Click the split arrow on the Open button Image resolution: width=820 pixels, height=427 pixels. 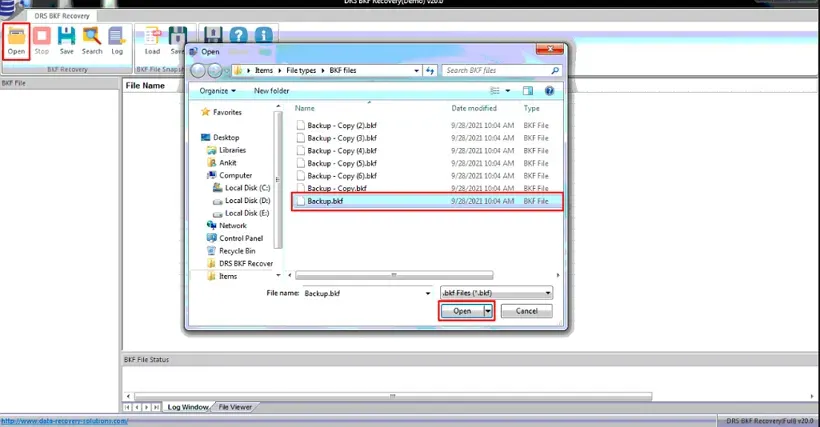pos(488,311)
